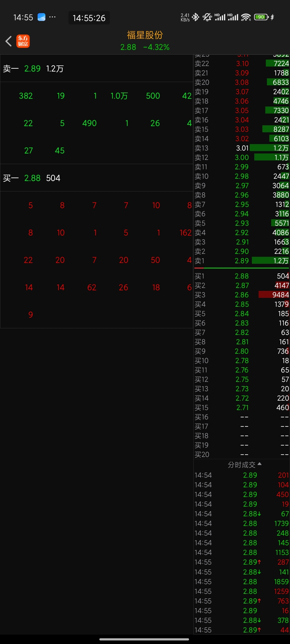Tap the 买14 row with 220
This screenshot has width=290, height=644.
coord(242,398)
